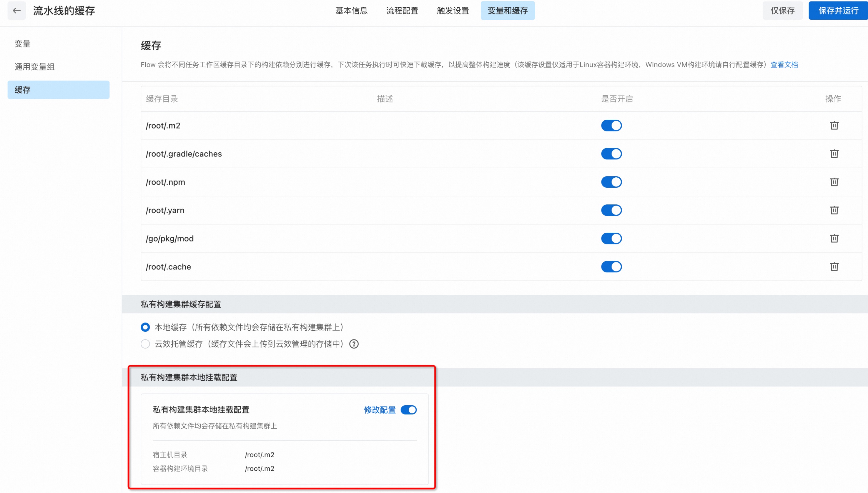Viewport: 868px width, 493px height.
Task: Click the 宿主机目录 /root/.m2 value
Action: (x=260, y=455)
